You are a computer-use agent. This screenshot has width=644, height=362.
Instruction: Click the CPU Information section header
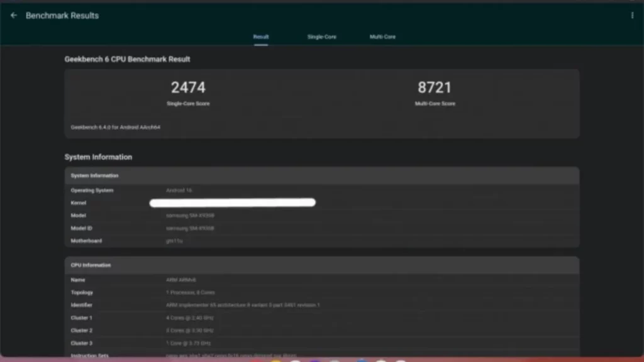(91, 265)
